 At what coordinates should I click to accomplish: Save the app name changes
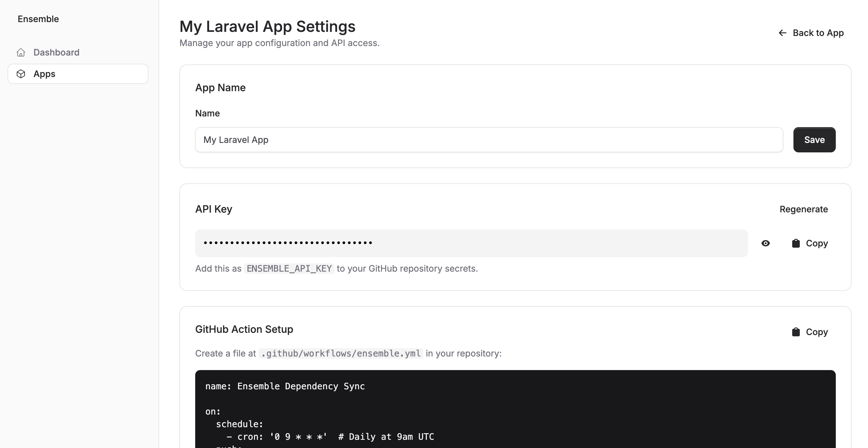pyautogui.click(x=814, y=140)
